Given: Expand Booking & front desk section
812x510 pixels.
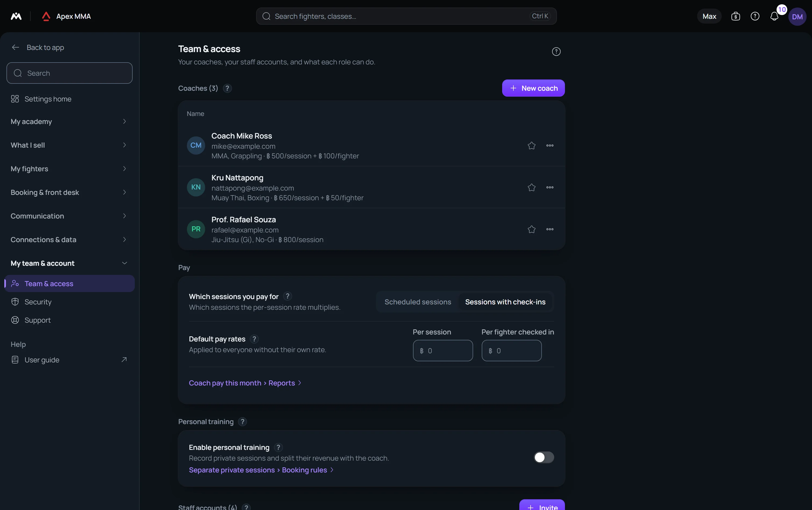Looking at the screenshot, I should coord(70,192).
